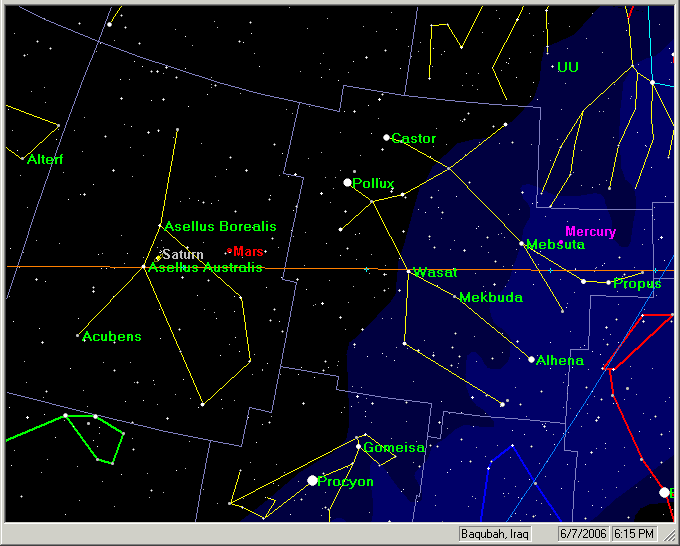The width and height of the screenshot is (680, 546).
Task: Select the red Mars planet marker
Action: tap(230, 250)
